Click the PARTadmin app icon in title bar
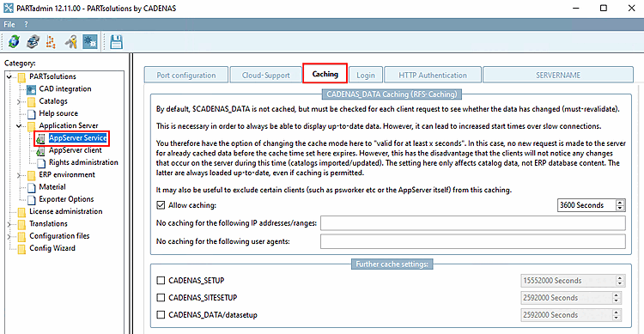The height and width of the screenshot is (334, 644). [x=9, y=8]
